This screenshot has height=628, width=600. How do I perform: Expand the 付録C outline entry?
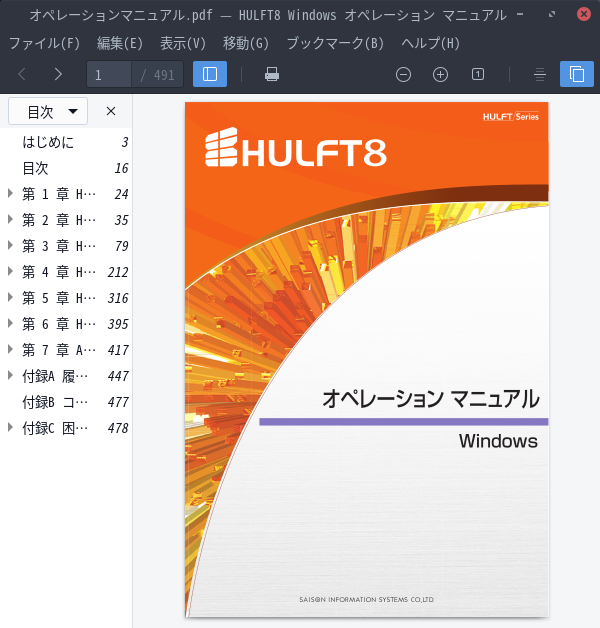tap(10, 428)
